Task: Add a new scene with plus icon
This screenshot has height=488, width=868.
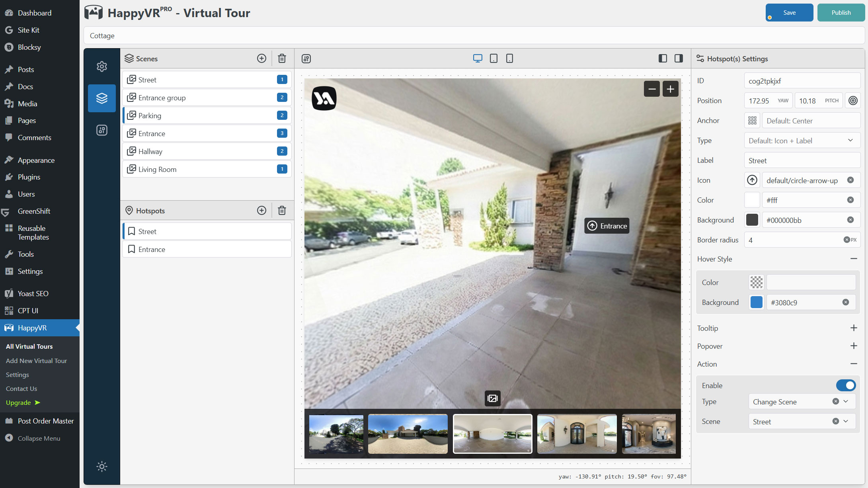Action: pos(261,59)
